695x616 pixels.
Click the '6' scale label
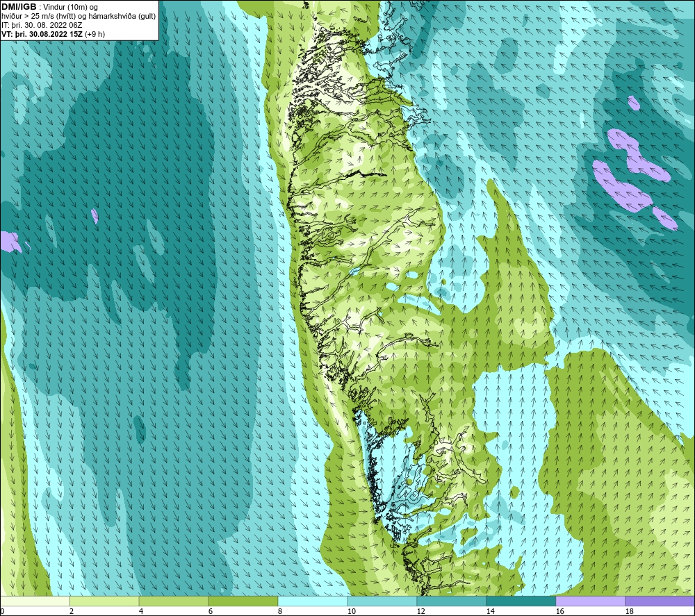(x=211, y=612)
